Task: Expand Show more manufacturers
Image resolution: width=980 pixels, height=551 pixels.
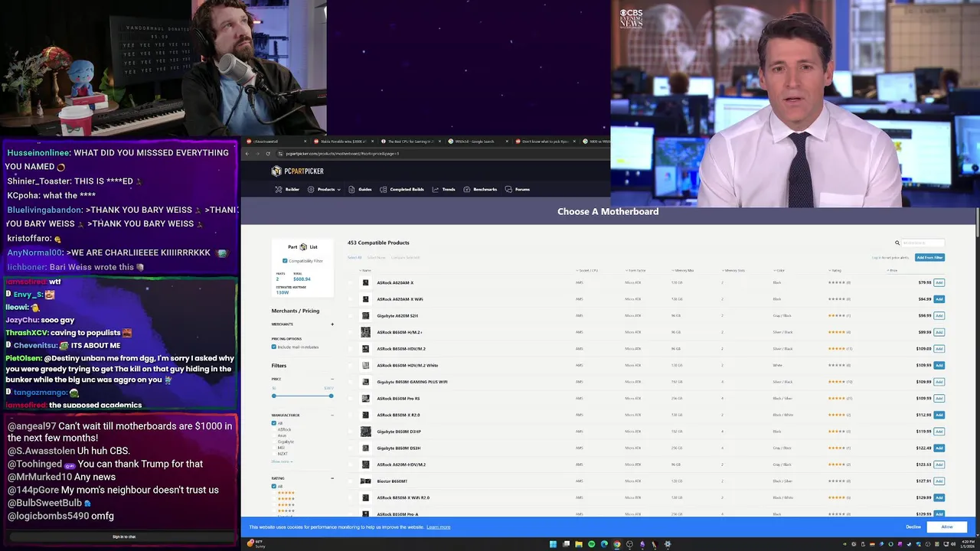Action: click(282, 461)
